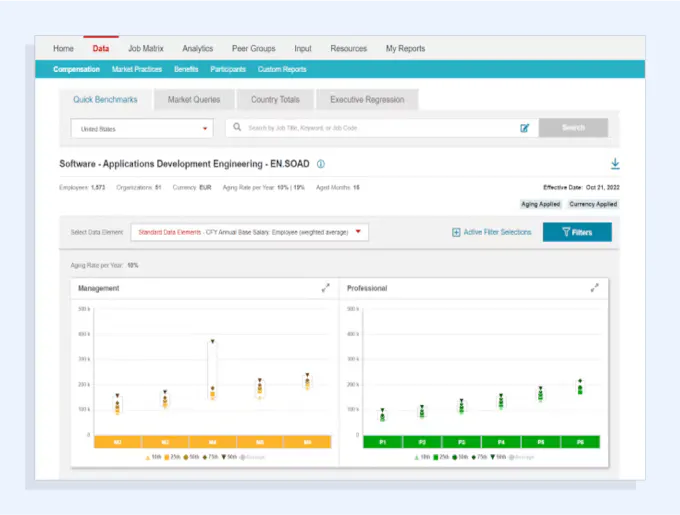This screenshot has height=515, width=680.
Task: Select the P5 level bar
Action: (541, 442)
